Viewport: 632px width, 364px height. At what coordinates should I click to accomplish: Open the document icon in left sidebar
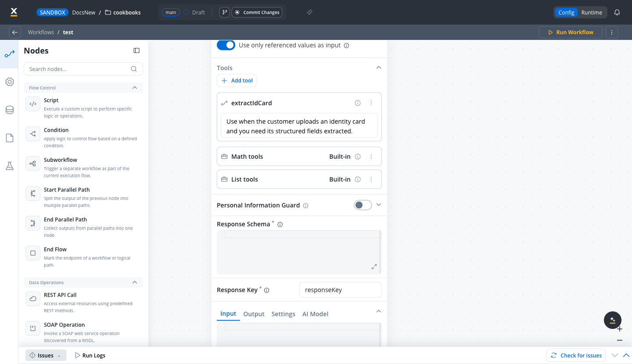[x=9, y=138]
